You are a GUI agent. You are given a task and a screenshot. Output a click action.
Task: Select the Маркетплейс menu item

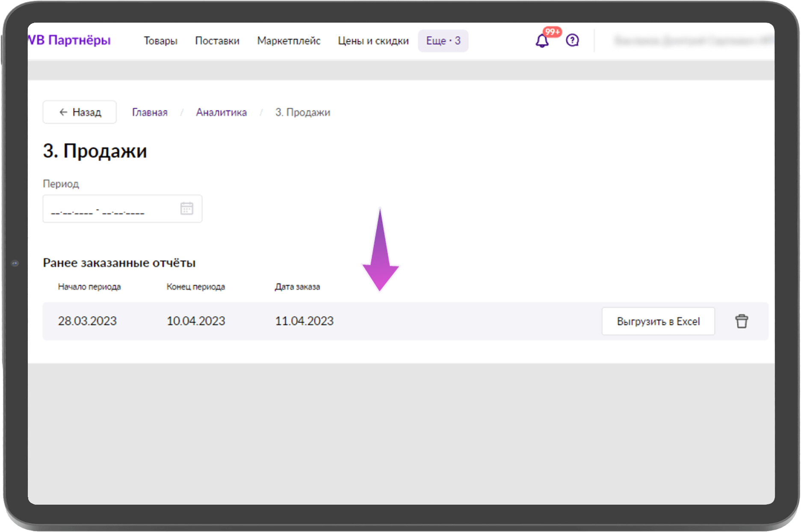pos(289,41)
